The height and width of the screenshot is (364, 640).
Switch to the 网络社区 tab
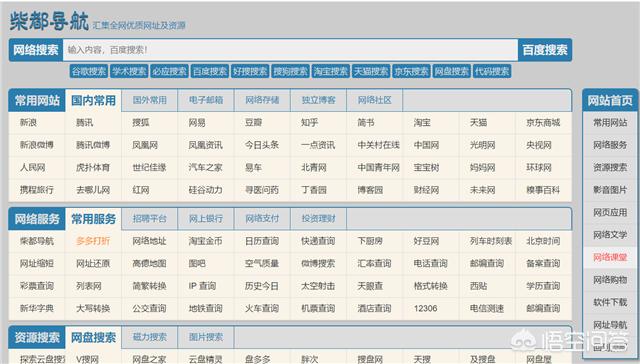tap(375, 100)
